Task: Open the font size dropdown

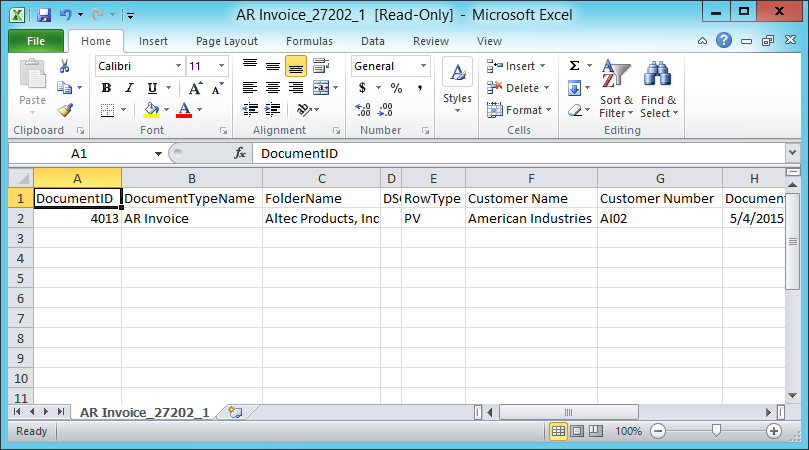Action: click(x=221, y=66)
